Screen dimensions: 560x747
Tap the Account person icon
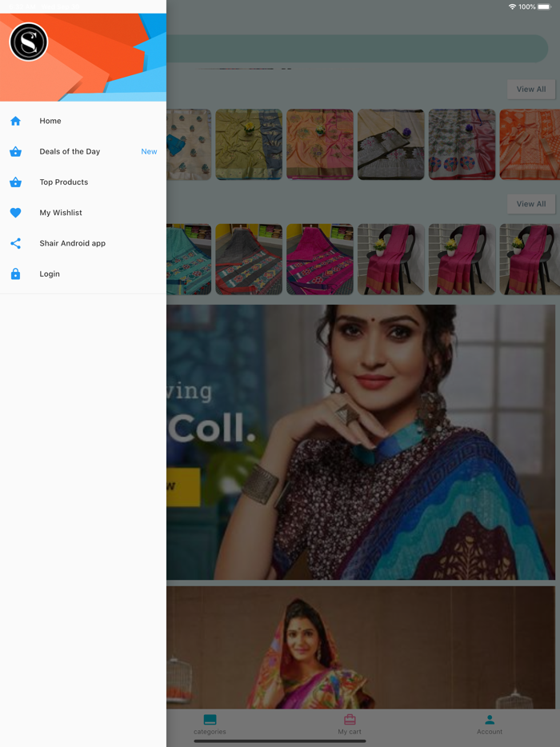(x=490, y=720)
